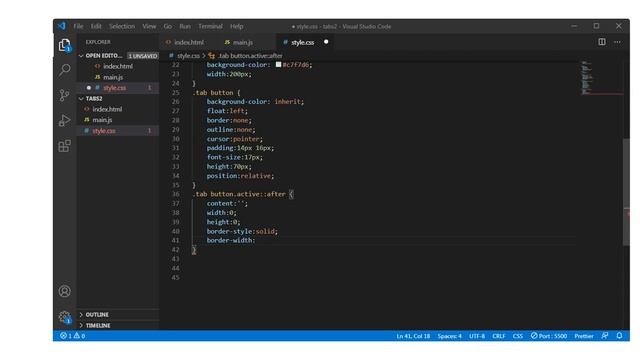
Task: Open the Accounts menu icon
Action: (64, 291)
